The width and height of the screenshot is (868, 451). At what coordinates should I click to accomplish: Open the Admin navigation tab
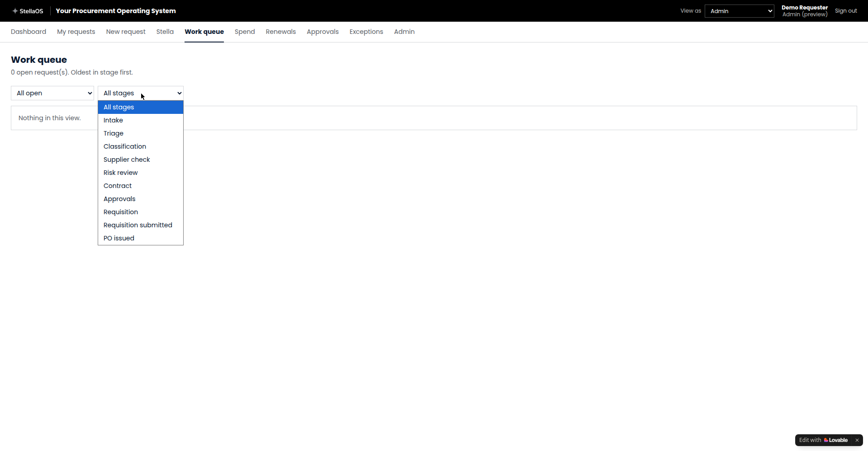404,32
